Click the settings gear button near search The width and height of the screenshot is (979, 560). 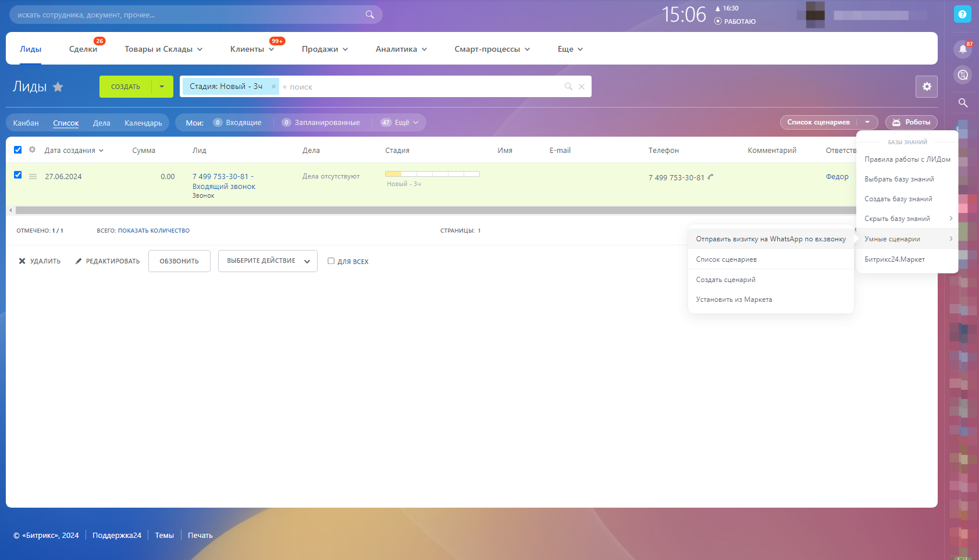coord(926,87)
